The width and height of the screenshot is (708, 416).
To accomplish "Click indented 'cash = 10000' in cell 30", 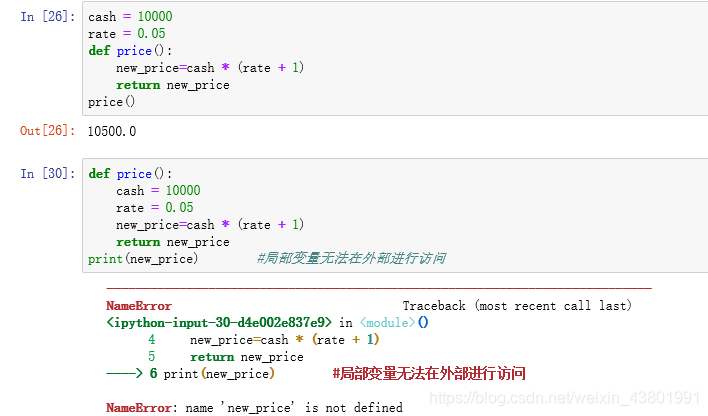I will click(158, 191).
